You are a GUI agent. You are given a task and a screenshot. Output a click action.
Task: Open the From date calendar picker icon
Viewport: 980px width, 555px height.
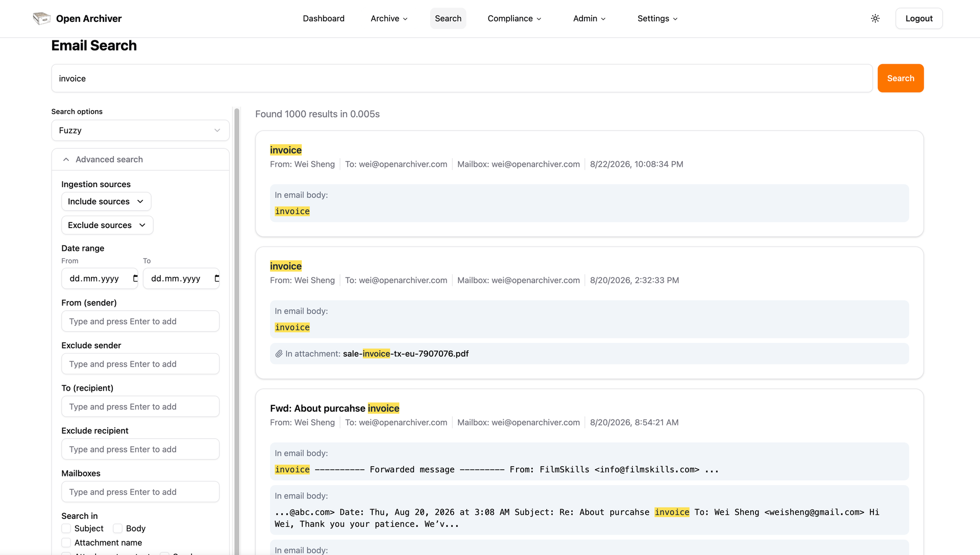click(x=135, y=279)
